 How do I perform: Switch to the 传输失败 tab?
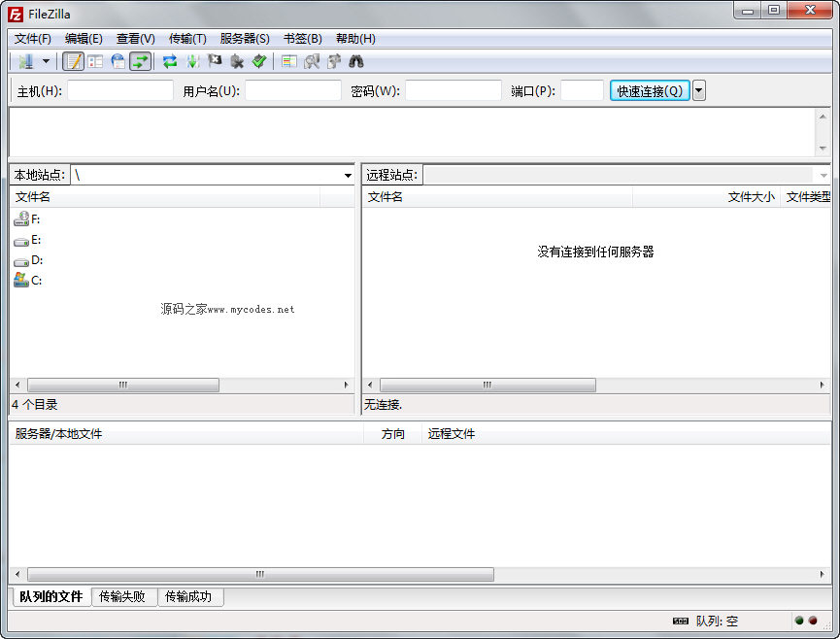[122, 596]
